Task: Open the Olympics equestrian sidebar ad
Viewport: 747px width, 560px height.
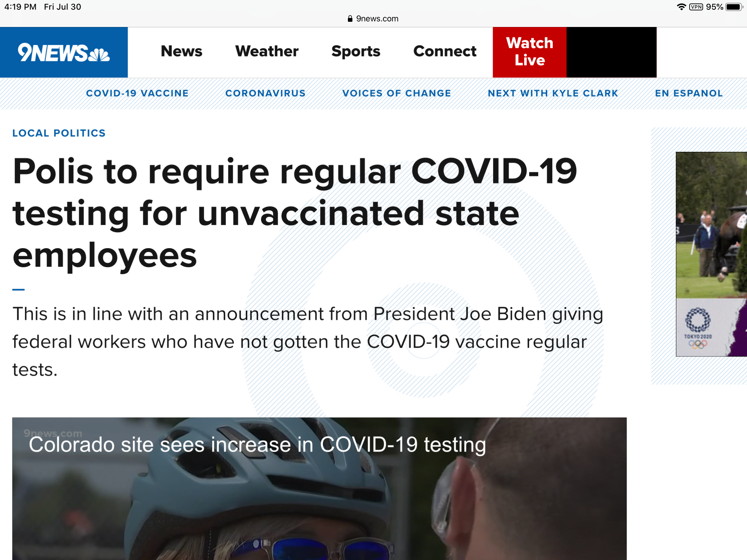Action: point(711,254)
